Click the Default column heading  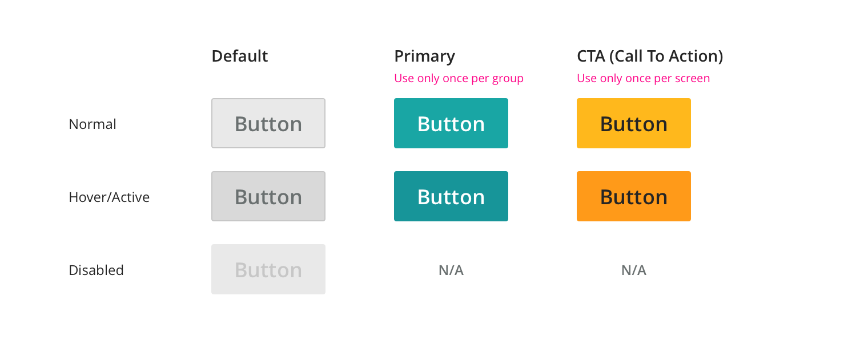(x=240, y=56)
